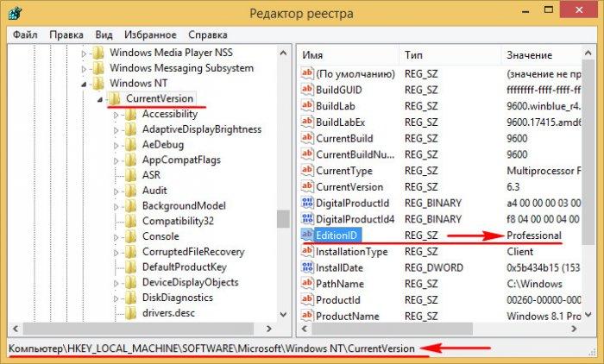This screenshot has height=364, width=604.
Task: Select the Windows Messaging Subsystem folder icon
Action: [x=98, y=68]
